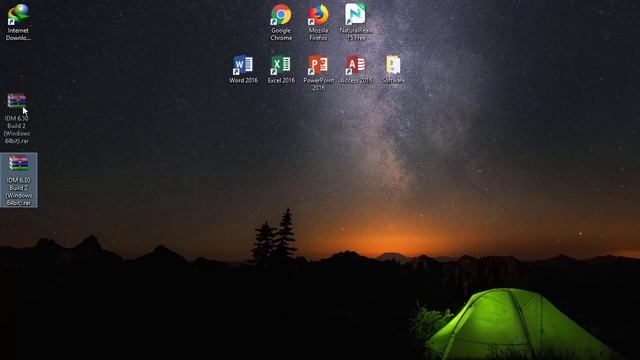The height and width of the screenshot is (360, 640).
Task: Click the PowerPoint 2016 shortcut
Action: [x=318, y=73]
